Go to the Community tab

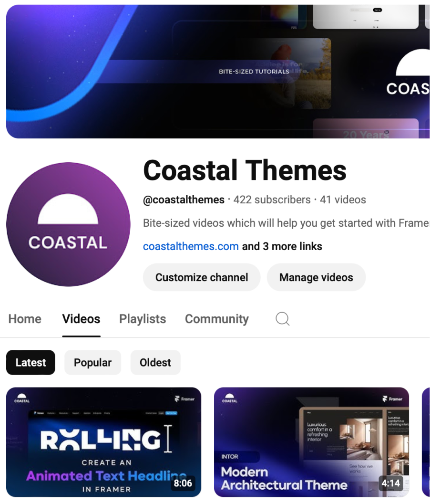(217, 319)
